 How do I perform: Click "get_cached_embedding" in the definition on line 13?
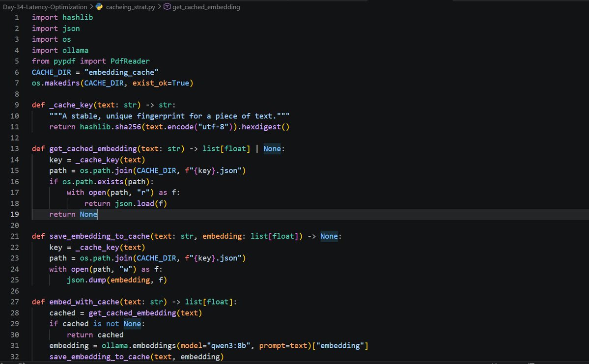(93, 149)
